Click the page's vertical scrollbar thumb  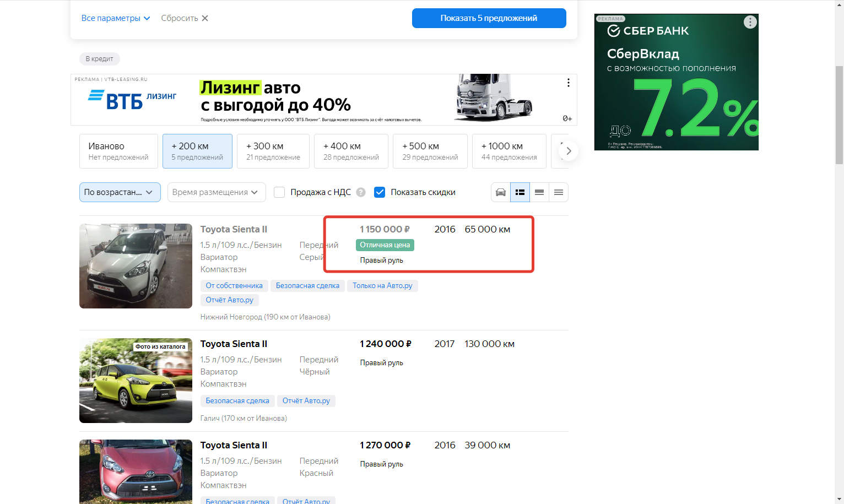(x=839, y=115)
